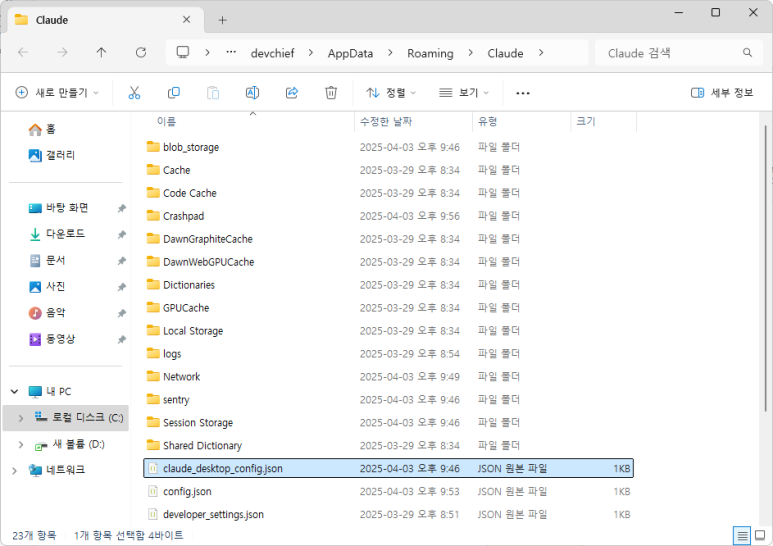This screenshot has height=546, width=773.
Task: Navigate to devchief in breadcrumb
Action: 272,53
